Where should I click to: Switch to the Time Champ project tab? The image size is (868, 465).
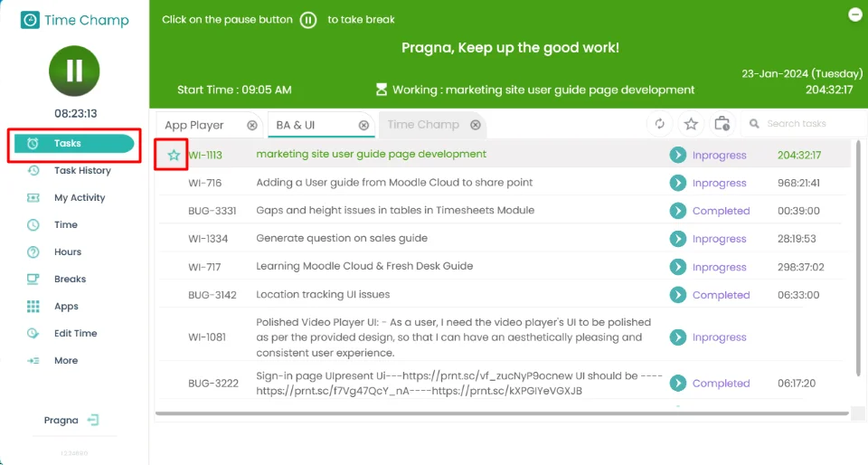[x=423, y=125]
